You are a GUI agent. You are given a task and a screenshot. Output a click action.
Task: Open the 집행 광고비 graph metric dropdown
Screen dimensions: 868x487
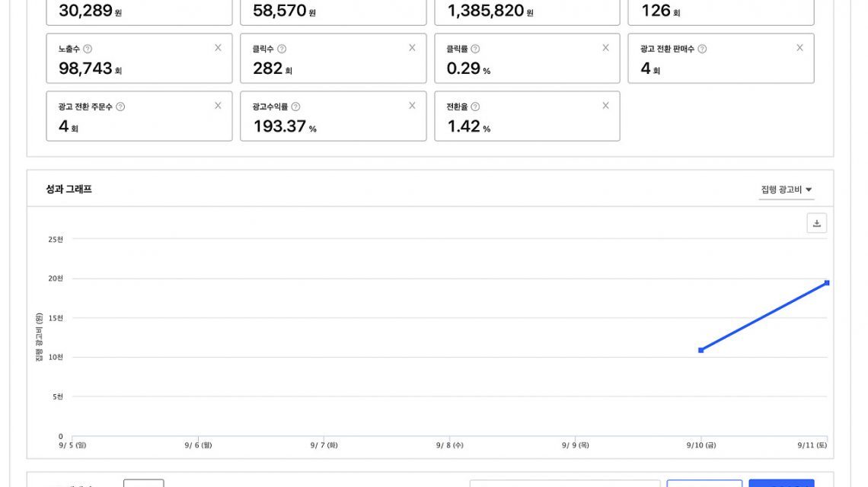click(x=787, y=190)
